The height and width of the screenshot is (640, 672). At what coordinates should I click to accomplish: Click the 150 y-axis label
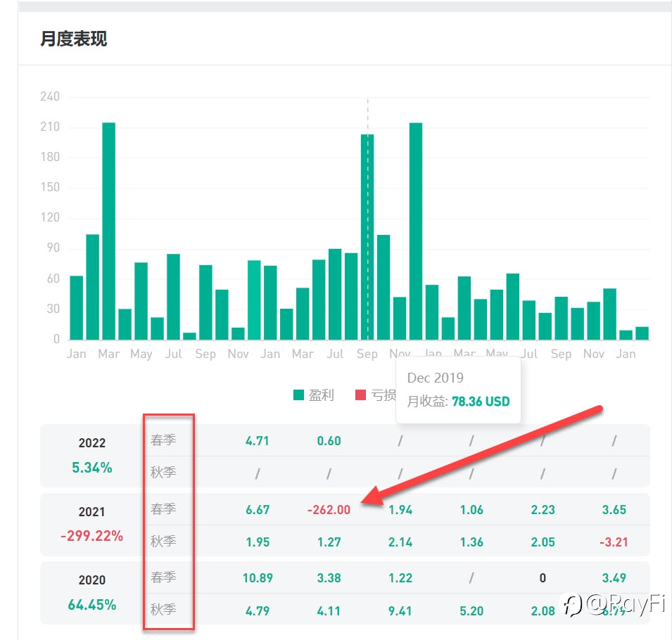pos(50,187)
